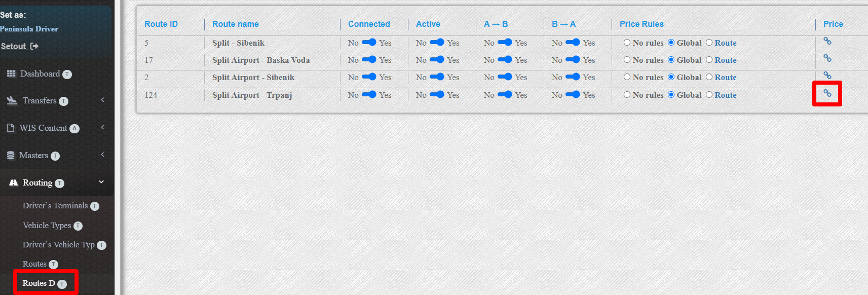This screenshot has width=868, height=295.
Task: Select No rules radio for Split Airport - Baska Voda
Action: click(x=627, y=60)
